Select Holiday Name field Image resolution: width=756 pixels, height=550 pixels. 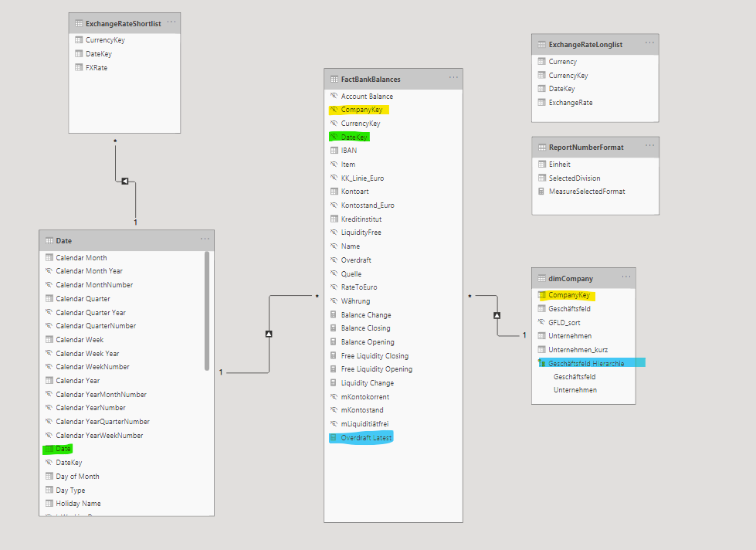coord(78,503)
